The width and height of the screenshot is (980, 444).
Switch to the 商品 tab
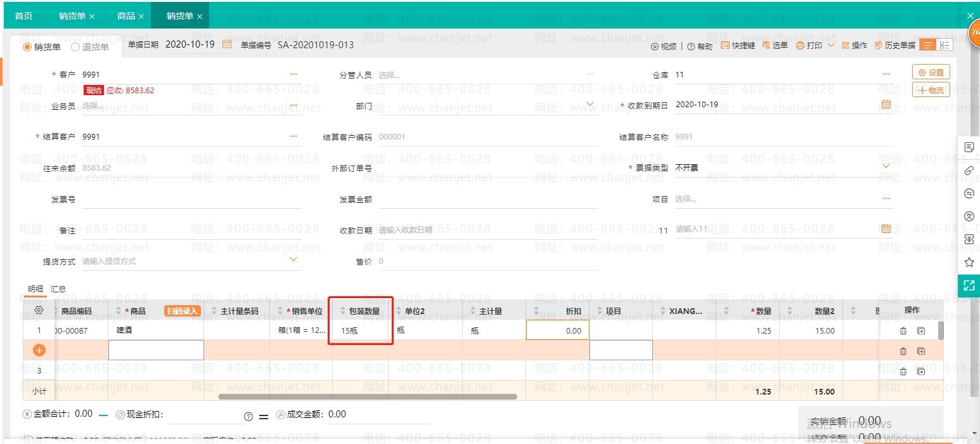[126, 16]
